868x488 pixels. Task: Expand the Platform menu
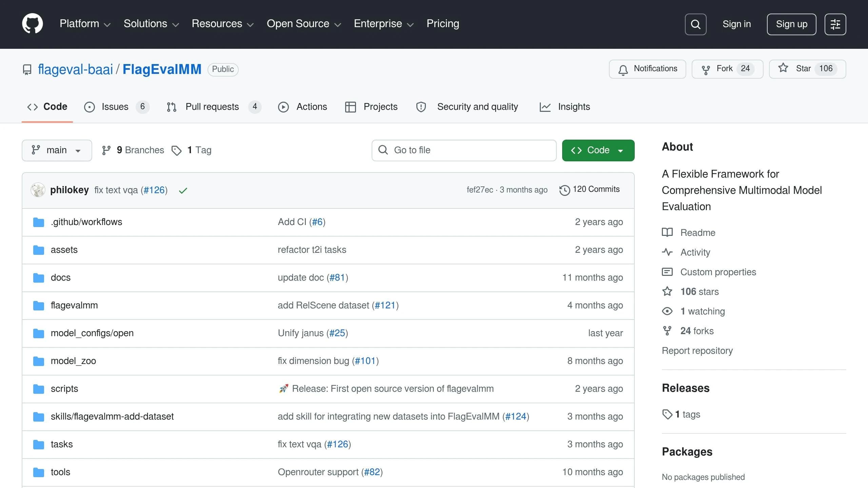pyautogui.click(x=85, y=24)
